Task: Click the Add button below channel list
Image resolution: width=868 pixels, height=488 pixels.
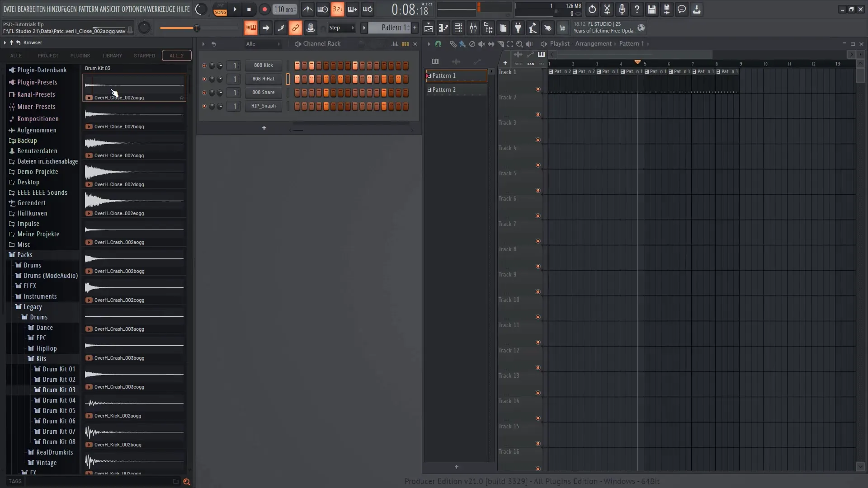Action: coord(264,127)
